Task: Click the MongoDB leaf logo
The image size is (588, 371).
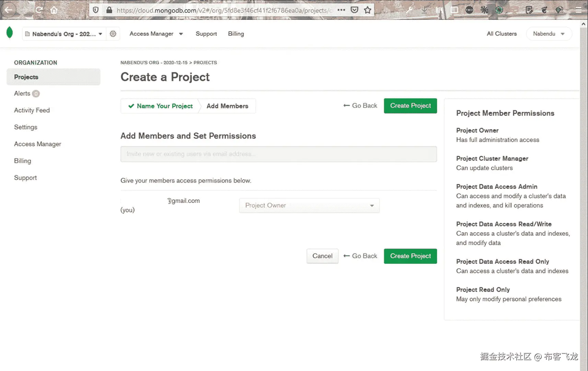Action: tap(10, 33)
